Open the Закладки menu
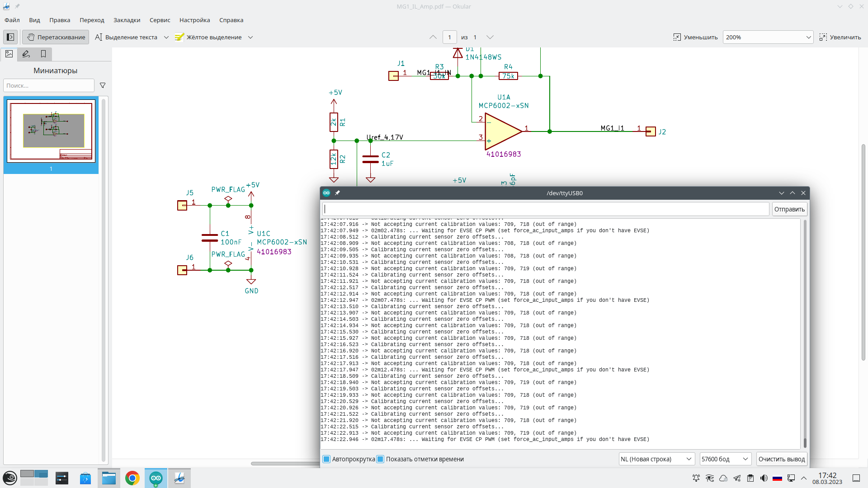 [127, 20]
